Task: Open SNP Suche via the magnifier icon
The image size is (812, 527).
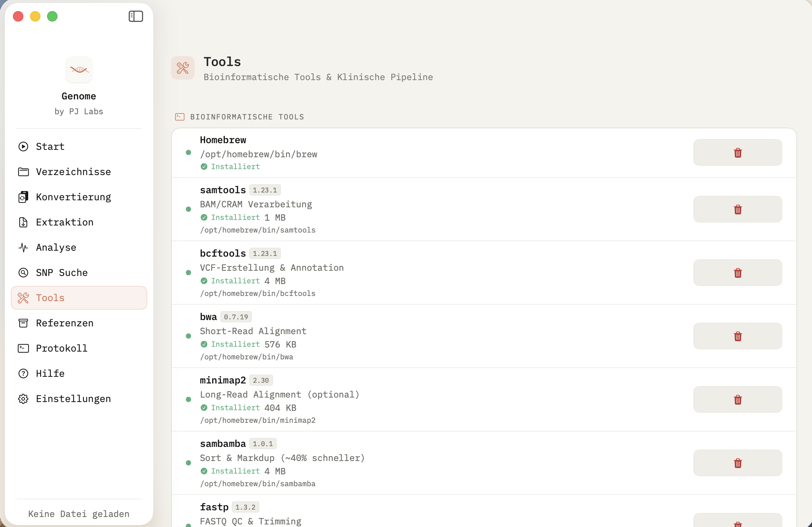Action: (23, 273)
